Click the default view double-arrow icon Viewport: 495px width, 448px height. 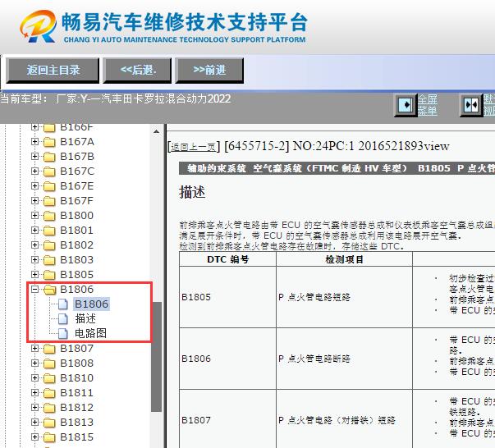[471, 105]
